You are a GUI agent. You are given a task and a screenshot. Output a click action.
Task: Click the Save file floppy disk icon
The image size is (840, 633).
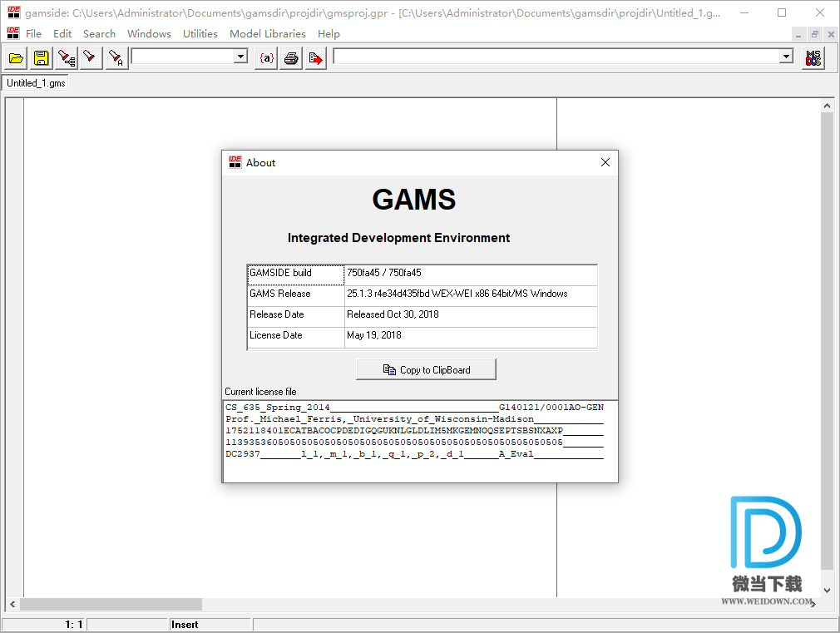(41, 58)
